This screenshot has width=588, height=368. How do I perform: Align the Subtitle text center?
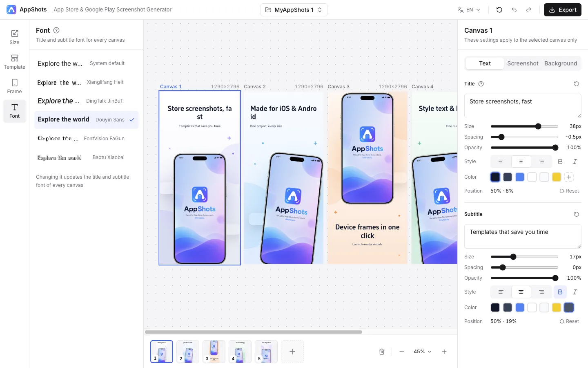(x=521, y=292)
